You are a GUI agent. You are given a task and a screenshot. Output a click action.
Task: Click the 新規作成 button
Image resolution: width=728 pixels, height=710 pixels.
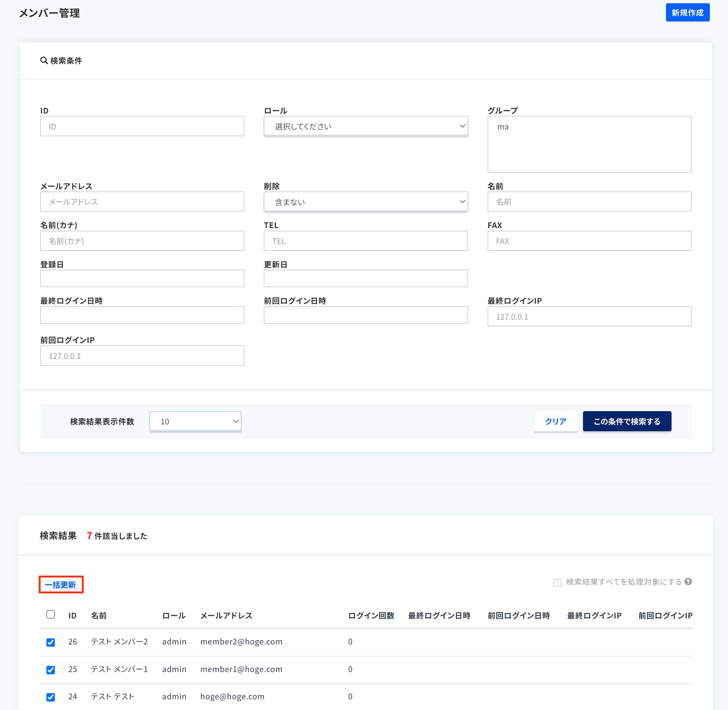[x=687, y=12]
